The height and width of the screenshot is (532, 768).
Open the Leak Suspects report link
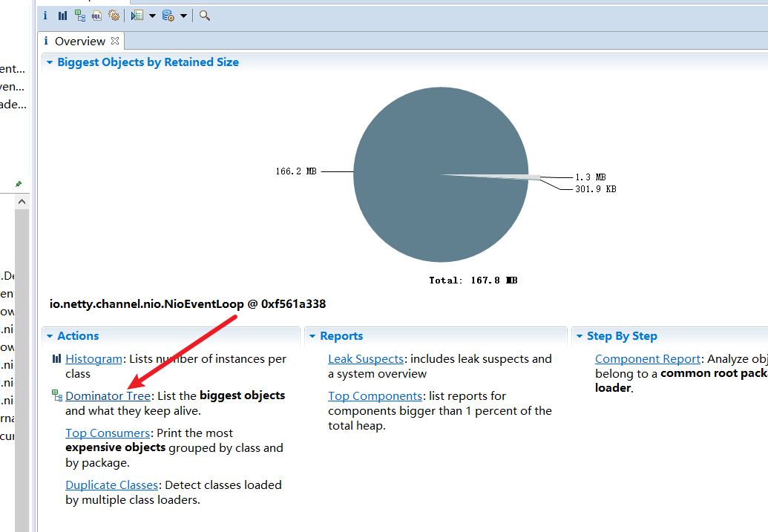pyautogui.click(x=366, y=359)
